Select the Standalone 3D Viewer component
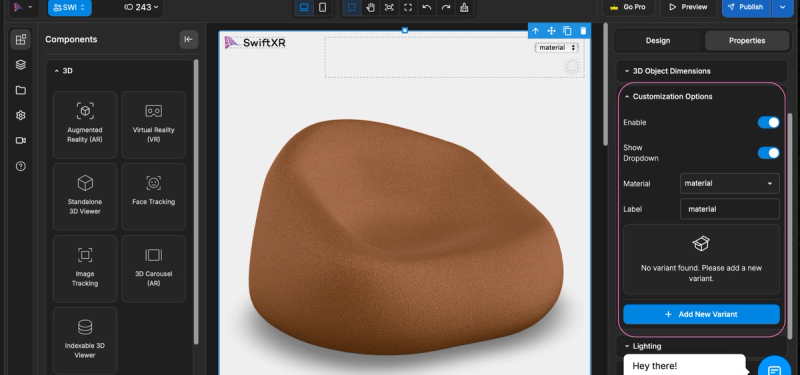The height and width of the screenshot is (375, 800). tap(85, 196)
